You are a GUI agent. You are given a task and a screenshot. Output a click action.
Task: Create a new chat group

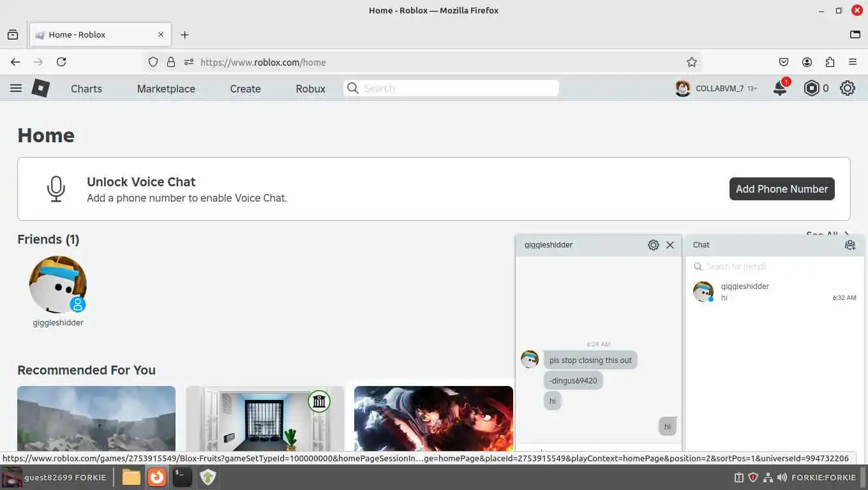pyautogui.click(x=849, y=244)
